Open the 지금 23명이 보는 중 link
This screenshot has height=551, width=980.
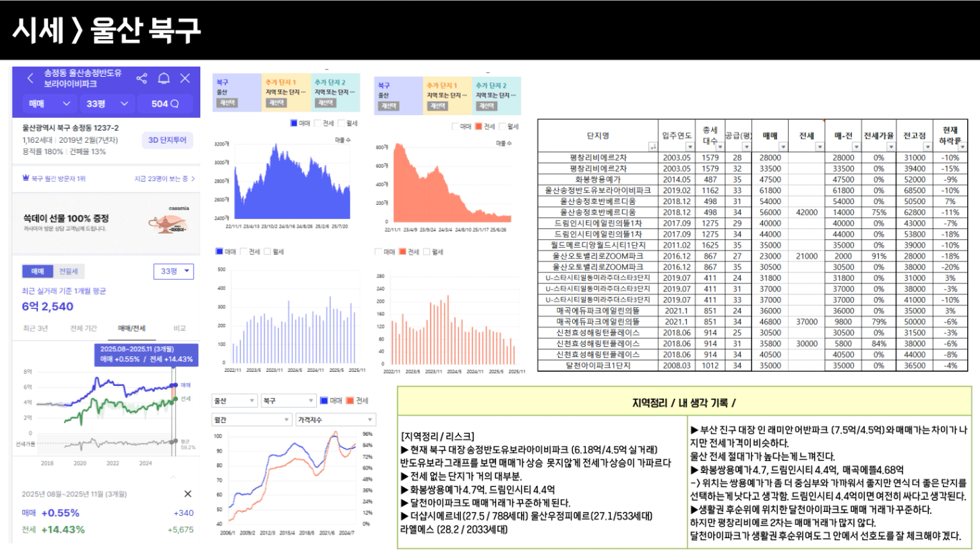pos(165,179)
